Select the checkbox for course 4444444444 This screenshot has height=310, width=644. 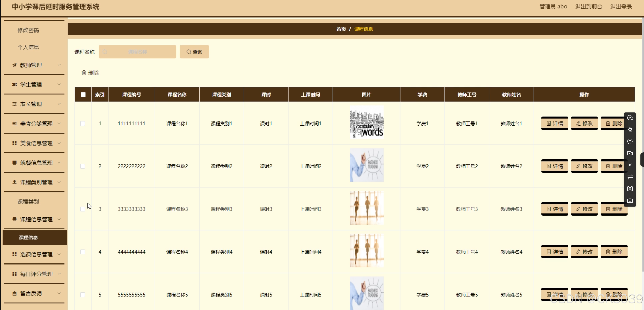click(83, 252)
